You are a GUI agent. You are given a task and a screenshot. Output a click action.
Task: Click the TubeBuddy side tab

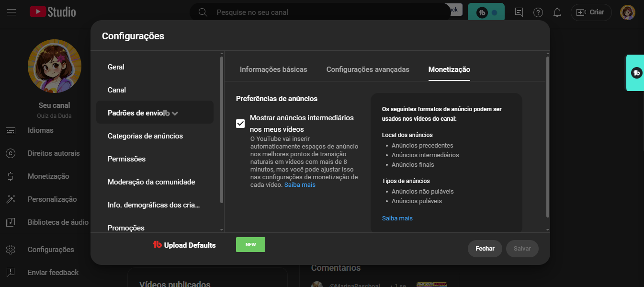635,73
